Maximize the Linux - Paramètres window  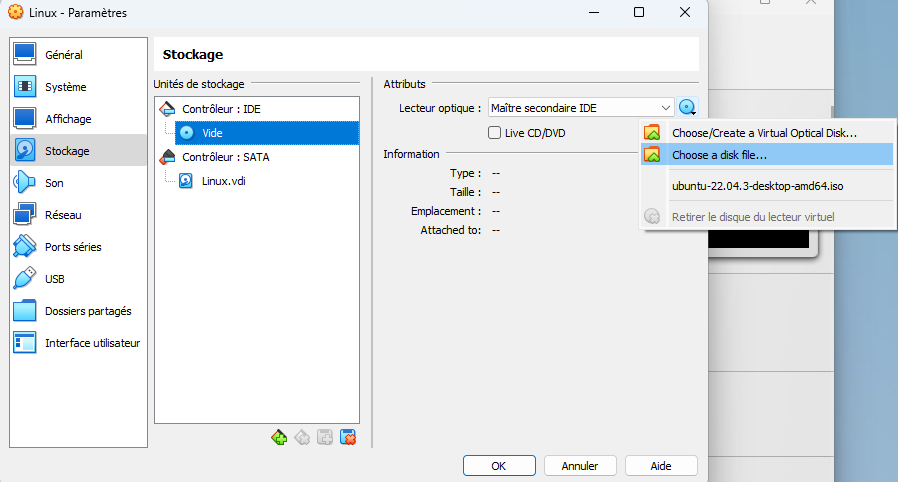click(639, 12)
